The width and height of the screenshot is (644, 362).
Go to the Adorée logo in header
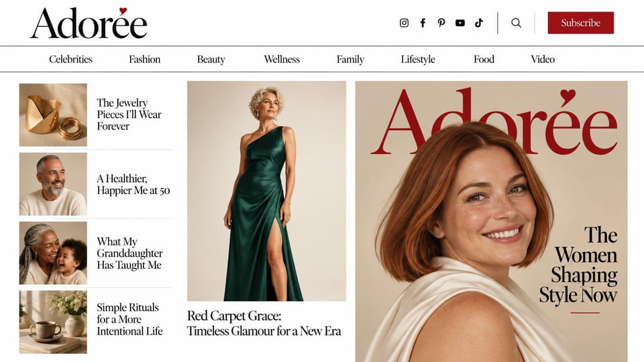click(89, 23)
